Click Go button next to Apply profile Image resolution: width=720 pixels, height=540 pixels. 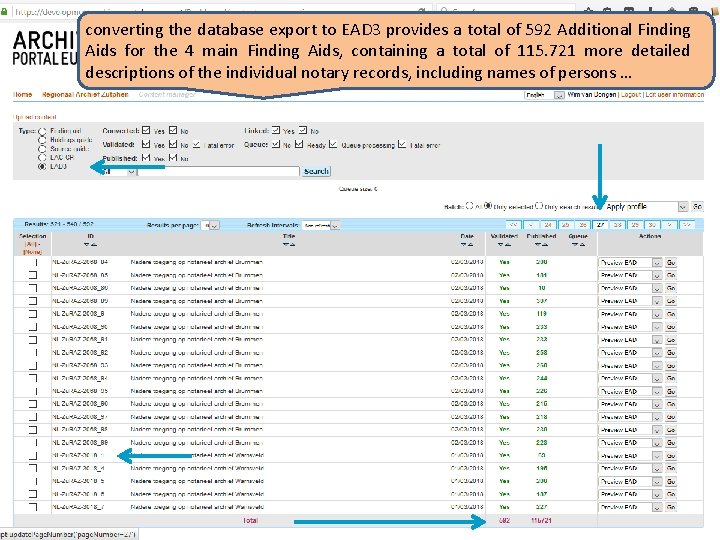tap(698, 207)
